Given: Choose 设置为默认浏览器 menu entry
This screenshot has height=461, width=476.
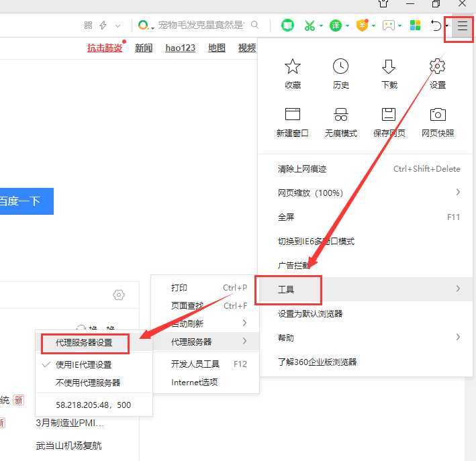Looking at the screenshot, I should tap(365, 313).
